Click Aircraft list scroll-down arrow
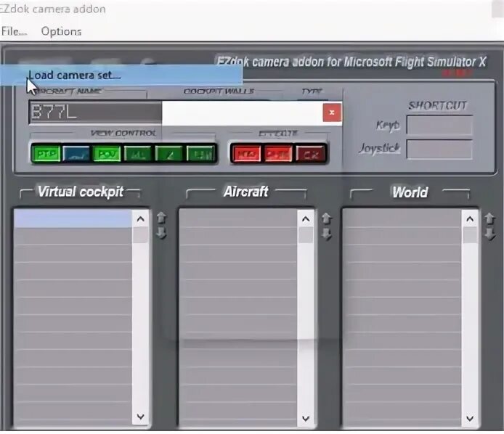This screenshot has width=504, height=434. click(306, 418)
